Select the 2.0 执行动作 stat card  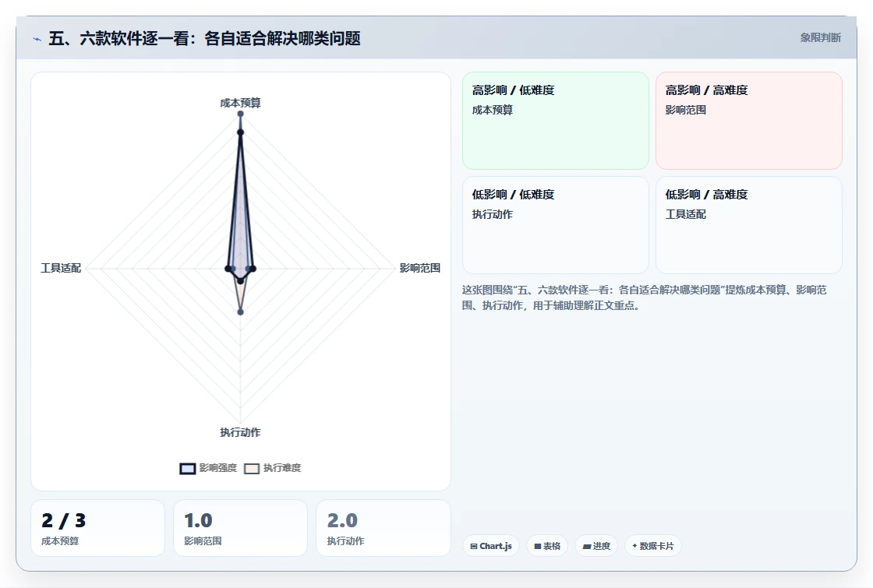click(383, 528)
